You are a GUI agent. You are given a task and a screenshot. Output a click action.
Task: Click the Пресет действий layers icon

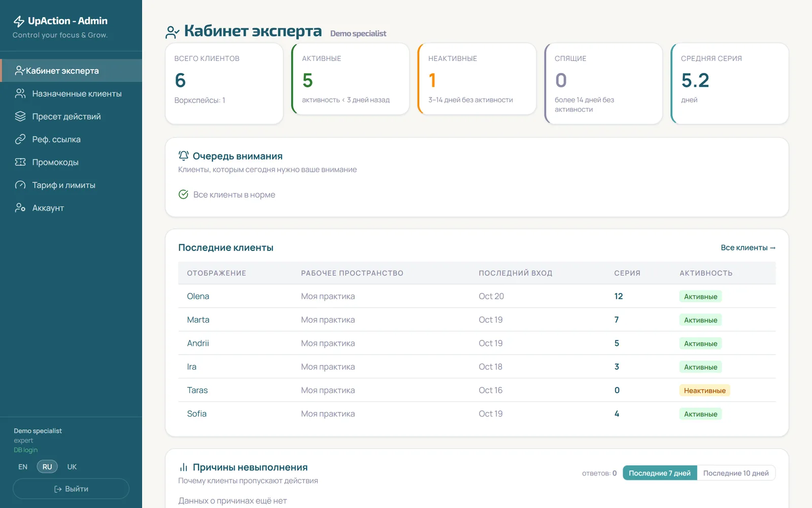(20, 116)
